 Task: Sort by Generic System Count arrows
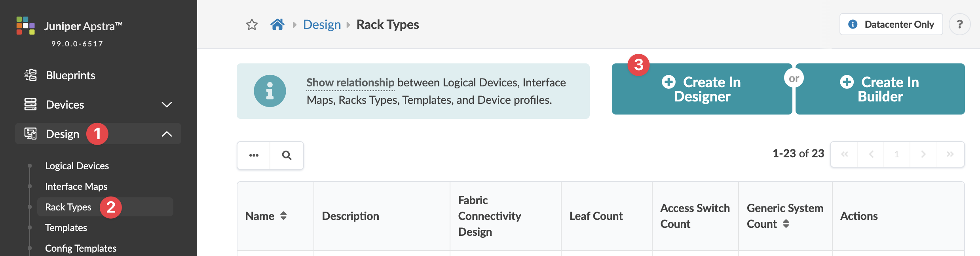786,224
